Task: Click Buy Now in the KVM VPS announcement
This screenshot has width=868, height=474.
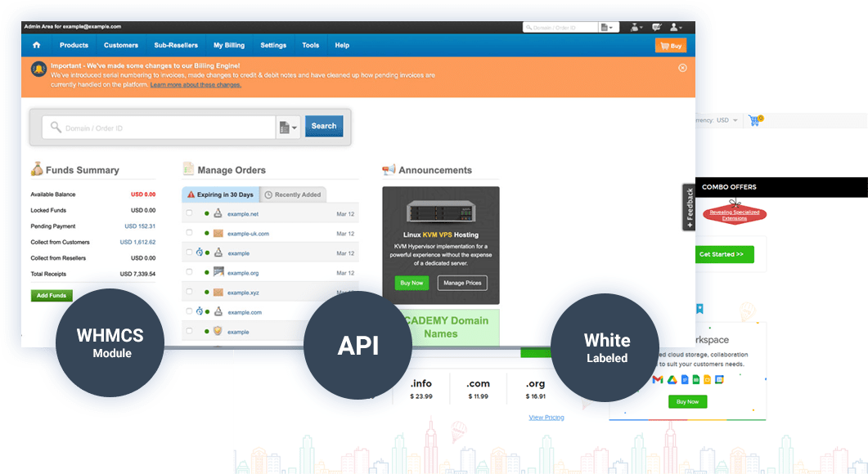Action: click(412, 283)
